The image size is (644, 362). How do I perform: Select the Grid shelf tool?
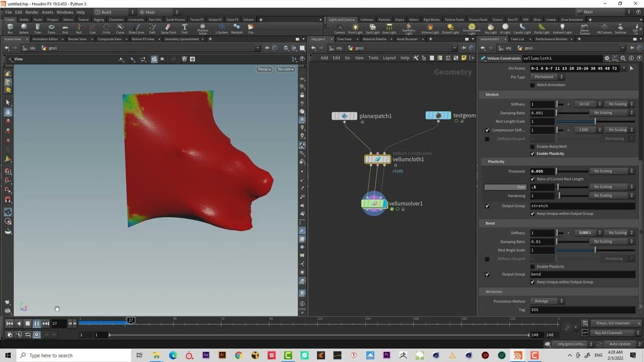pos(65,29)
